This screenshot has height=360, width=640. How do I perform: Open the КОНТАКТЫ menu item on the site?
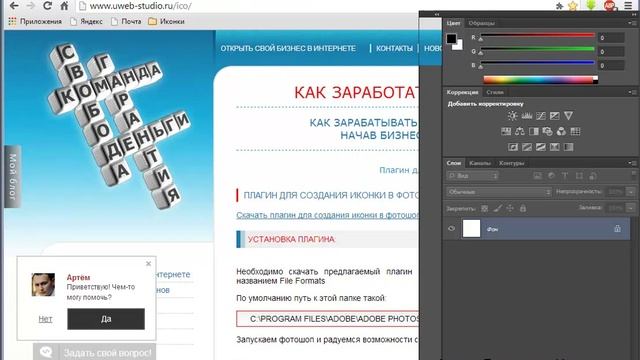394,48
